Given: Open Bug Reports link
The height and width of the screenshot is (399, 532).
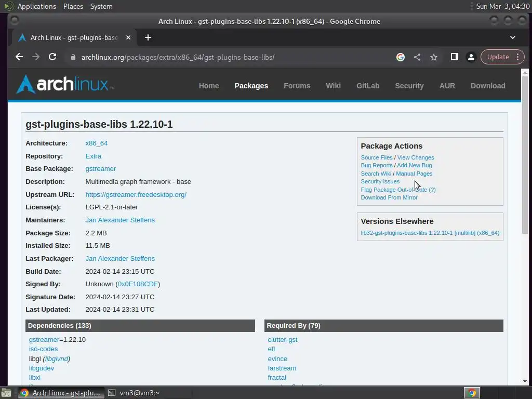Looking at the screenshot, I should point(377,165).
